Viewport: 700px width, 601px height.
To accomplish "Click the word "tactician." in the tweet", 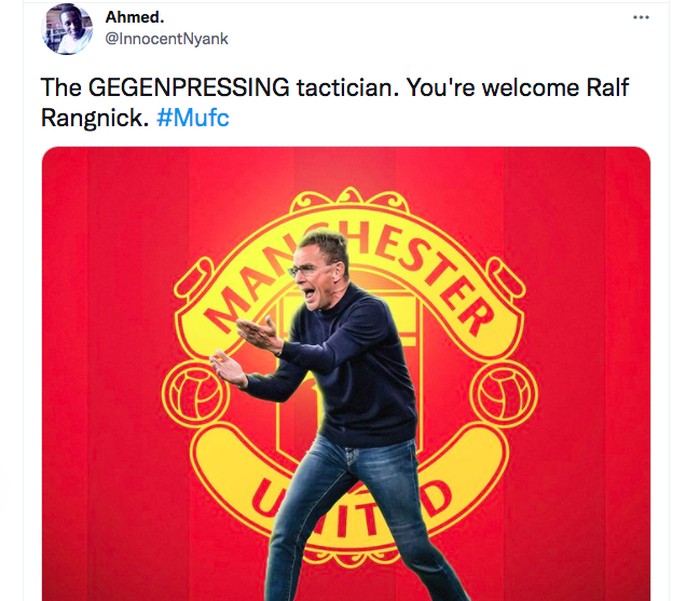I will (x=347, y=88).
